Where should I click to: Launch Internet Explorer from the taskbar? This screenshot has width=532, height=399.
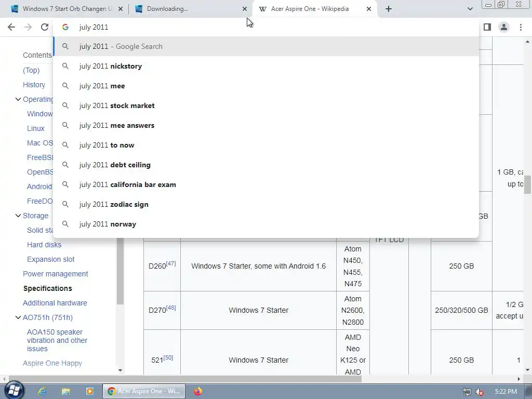coord(42,391)
